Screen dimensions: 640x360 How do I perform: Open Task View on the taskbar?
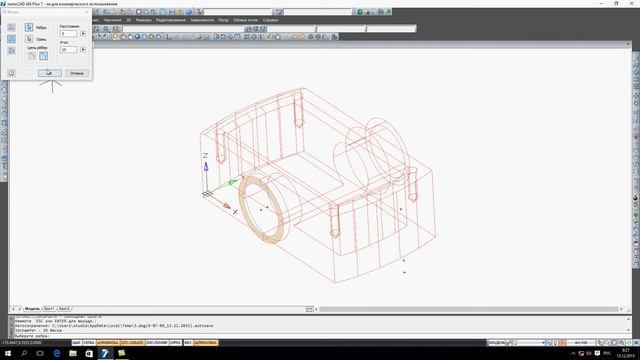[x=40, y=353]
